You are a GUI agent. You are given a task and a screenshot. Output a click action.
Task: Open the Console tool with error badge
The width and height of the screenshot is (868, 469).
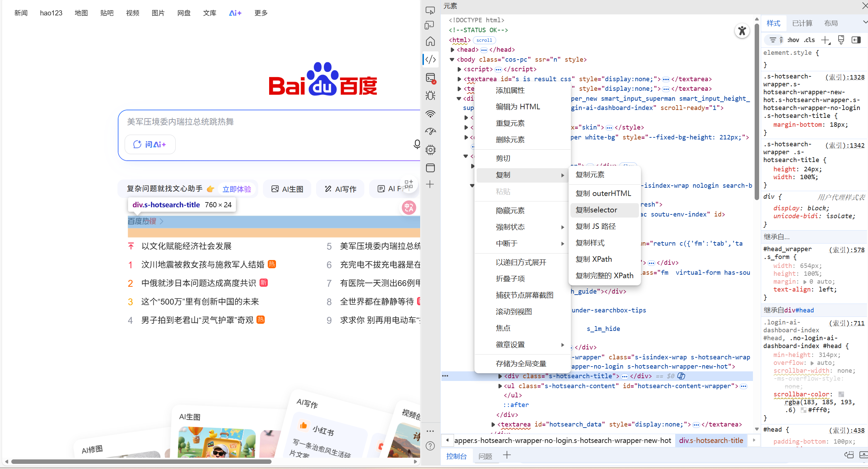point(430,78)
